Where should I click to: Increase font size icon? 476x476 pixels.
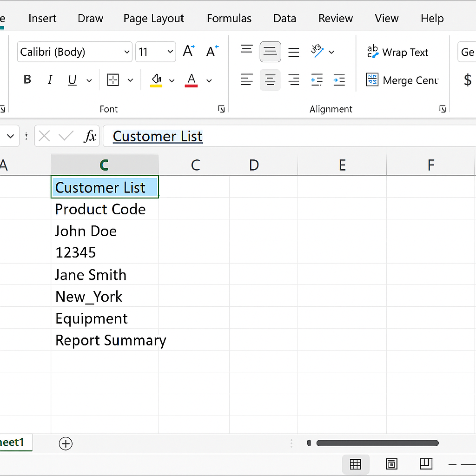click(x=189, y=51)
